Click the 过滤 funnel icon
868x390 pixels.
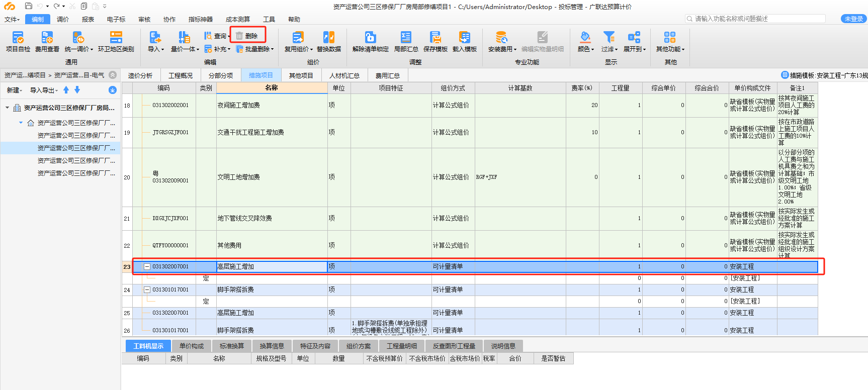(609, 37)
